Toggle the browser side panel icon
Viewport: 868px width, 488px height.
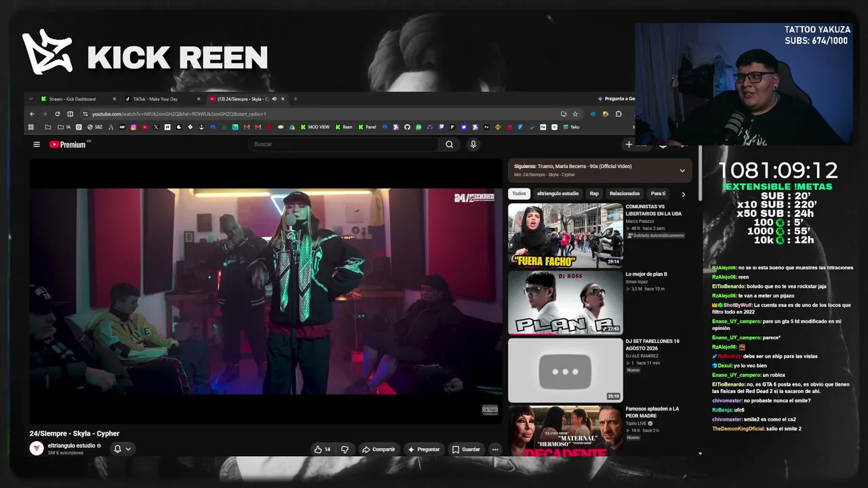[70, 114]
